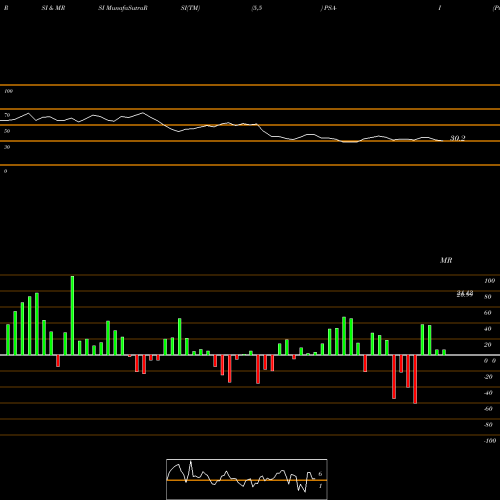Click the deepest red bar in MR histogram
The image size is (500, 500).
coord(415,379)
